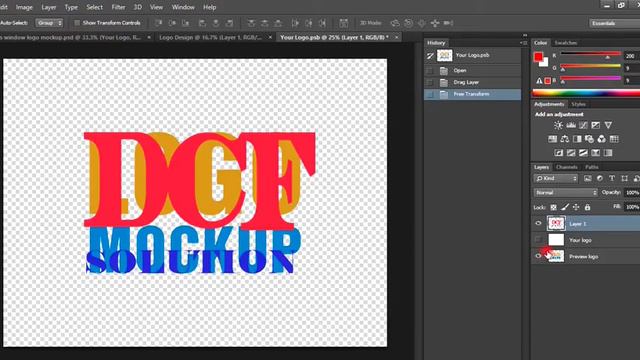Toggle Lock all padlock icon
This screenshot has height=360, width=640.
587,207
